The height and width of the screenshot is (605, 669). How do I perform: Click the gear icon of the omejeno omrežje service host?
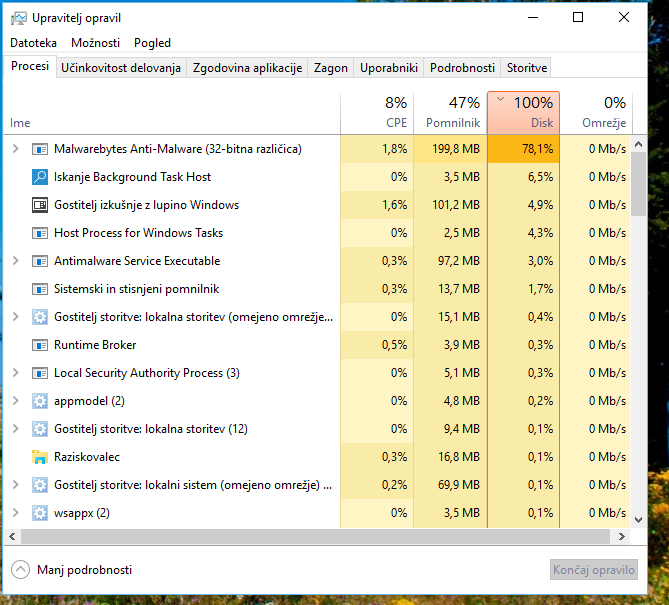(40, 317)
